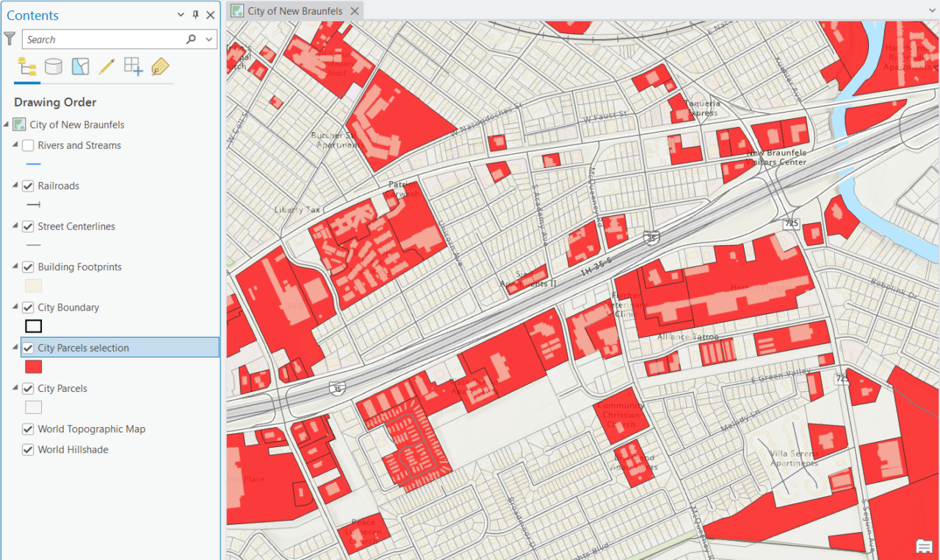Collapse the Contents pane with its chevron

pos(179,15)
